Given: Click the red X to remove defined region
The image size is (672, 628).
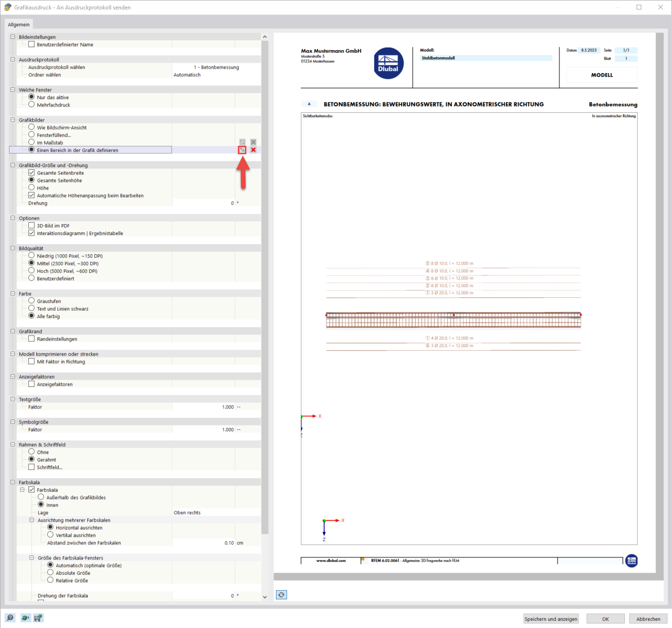Looking at the screenshot, I should pos(253,150).
